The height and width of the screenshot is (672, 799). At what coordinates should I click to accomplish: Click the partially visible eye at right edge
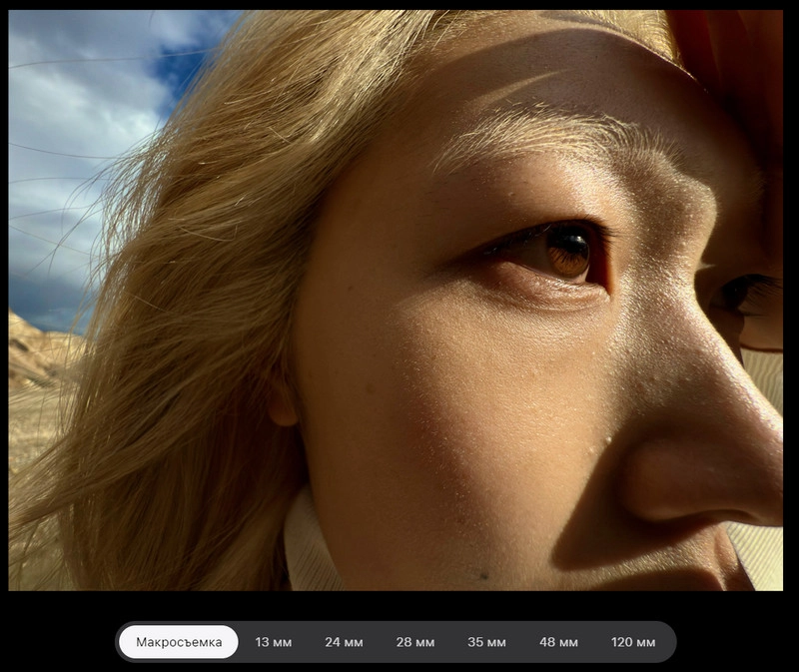click(x=744, y=295)
